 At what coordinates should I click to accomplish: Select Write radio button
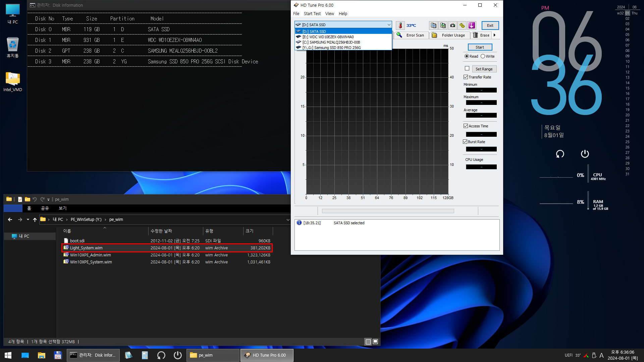(483, 56)
